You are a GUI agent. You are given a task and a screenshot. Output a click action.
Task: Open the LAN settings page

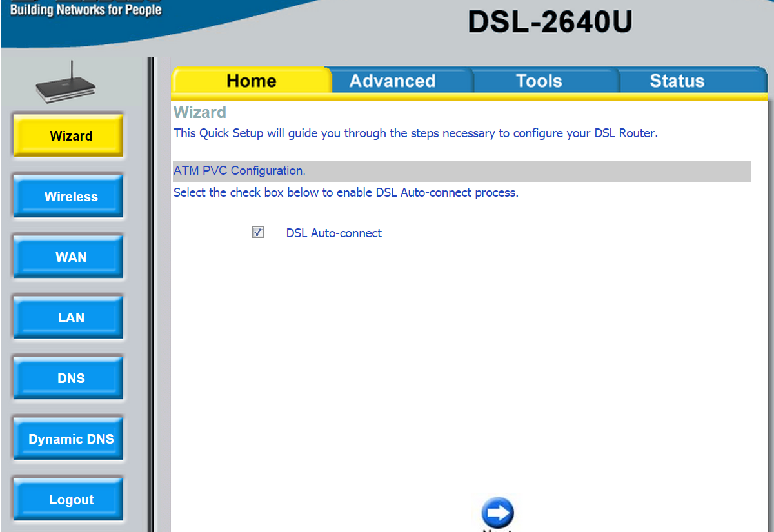pos(68,317)
